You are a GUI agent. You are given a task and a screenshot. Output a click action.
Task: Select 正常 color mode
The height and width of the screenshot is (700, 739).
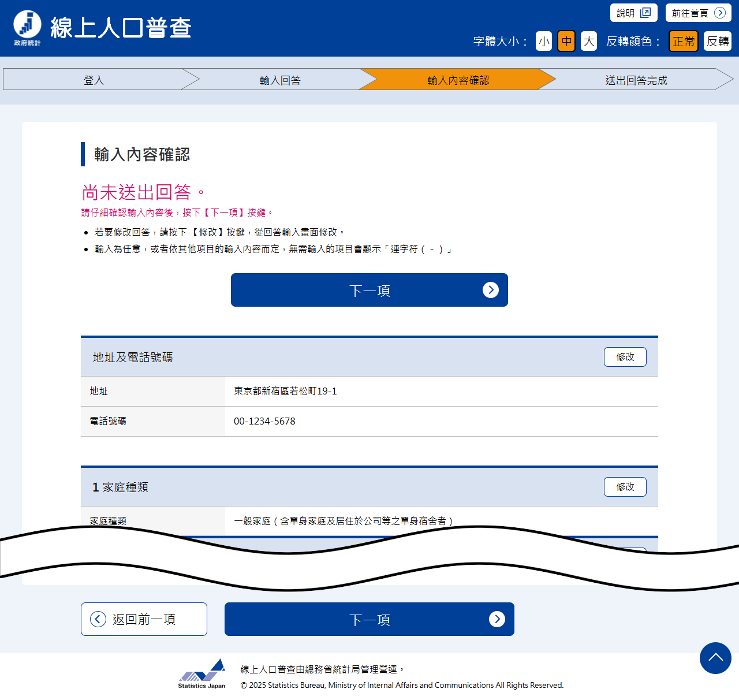683,41
